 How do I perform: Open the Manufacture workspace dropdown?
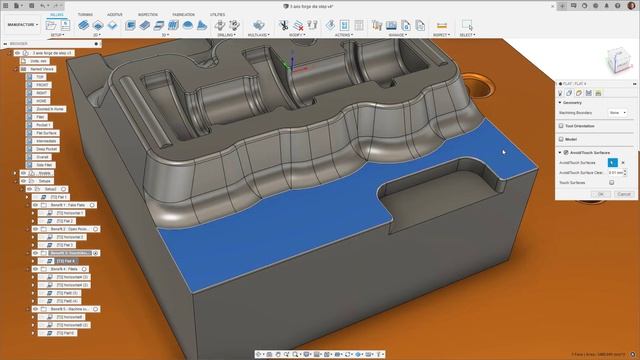22,25
